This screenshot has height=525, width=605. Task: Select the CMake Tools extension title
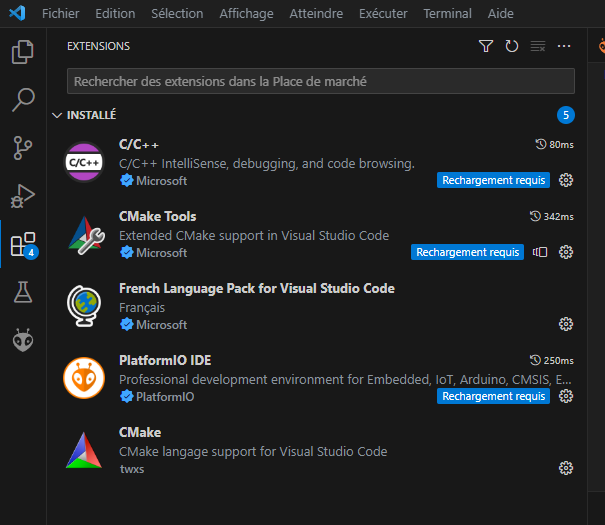pyautogui.click(x=157, y=216)
